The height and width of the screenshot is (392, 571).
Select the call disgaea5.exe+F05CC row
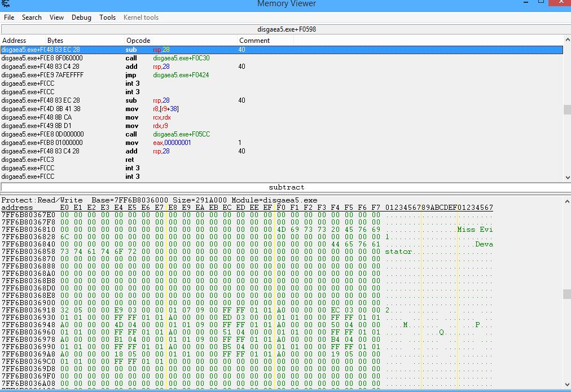(282, 134)
